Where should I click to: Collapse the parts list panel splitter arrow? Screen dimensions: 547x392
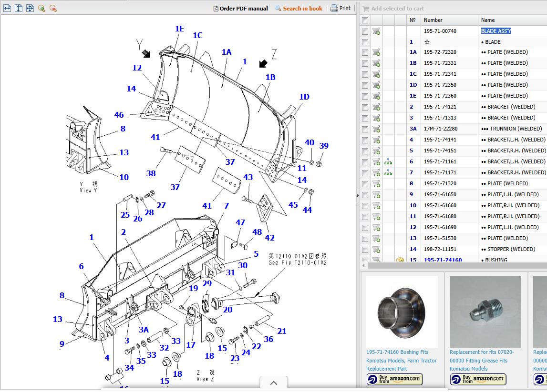[x=358, y=195]
